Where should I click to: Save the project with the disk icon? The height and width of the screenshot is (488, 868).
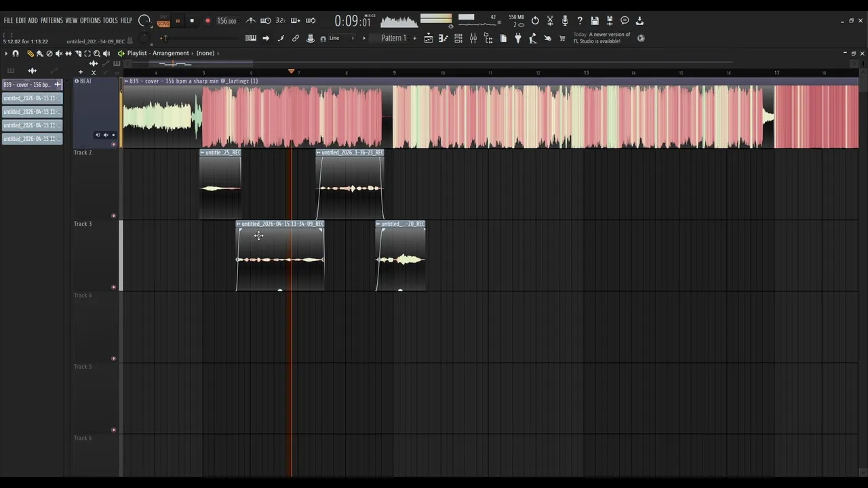[595, 20]
